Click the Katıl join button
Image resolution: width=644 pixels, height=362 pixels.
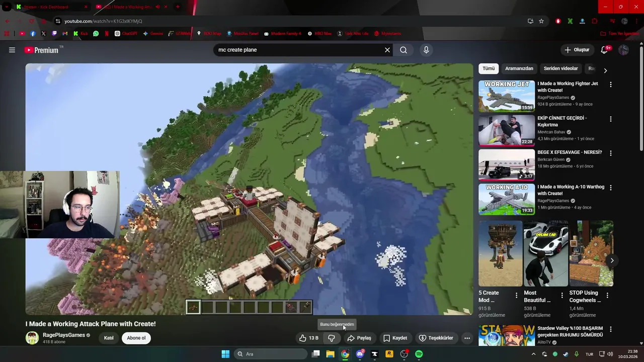[x=109, y=338]
